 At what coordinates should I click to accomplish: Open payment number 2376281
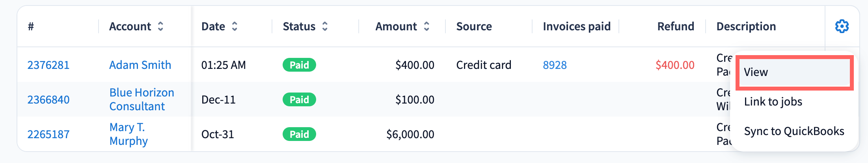tap(48, 65)
